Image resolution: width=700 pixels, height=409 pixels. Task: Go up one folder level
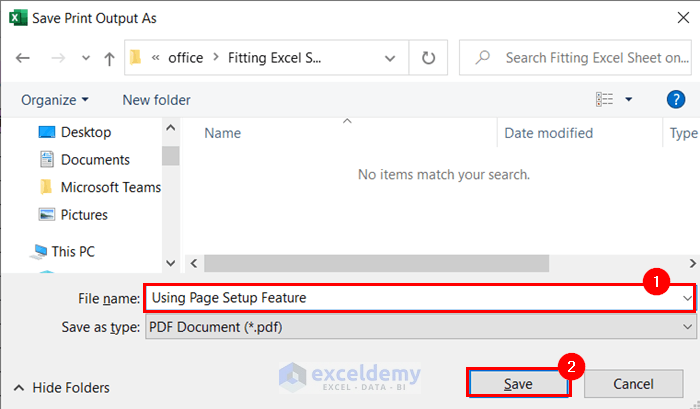[109, 58]
